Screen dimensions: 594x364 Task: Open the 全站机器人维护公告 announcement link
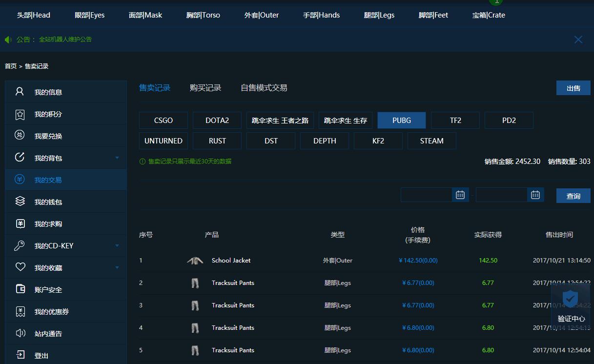point(65,40)
